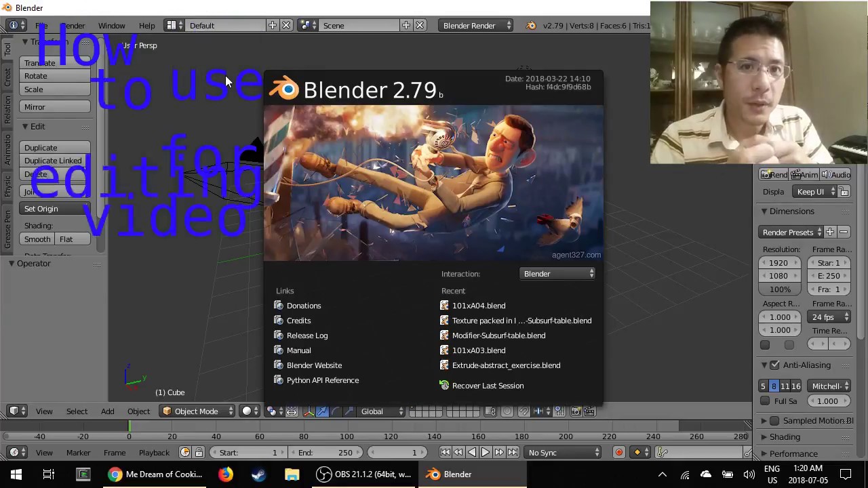The image size is (868, 488).
Task: Delete the current Scene
Action: coord(420,25)
